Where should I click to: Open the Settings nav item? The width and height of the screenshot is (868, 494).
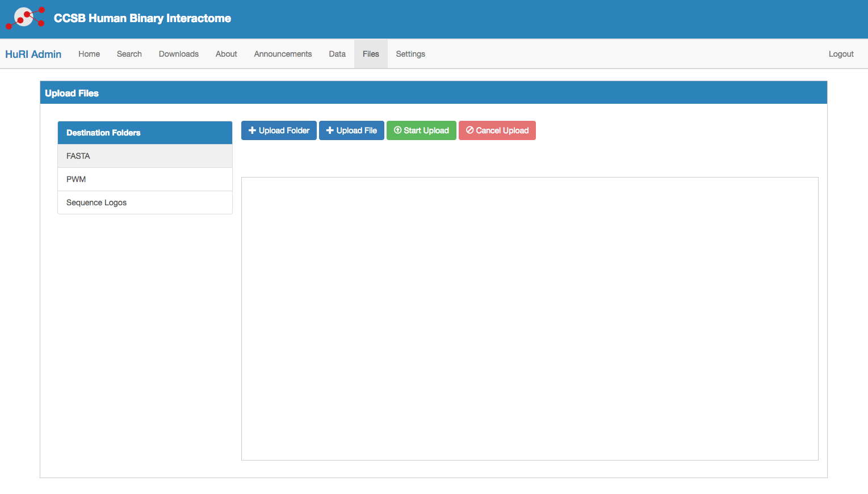(410, 54)
